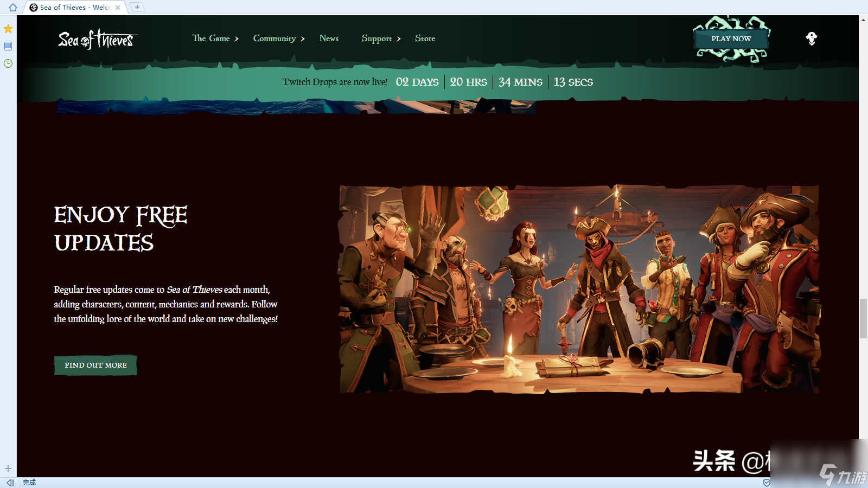Open the favorites star in sidebar

pos(8,29)
